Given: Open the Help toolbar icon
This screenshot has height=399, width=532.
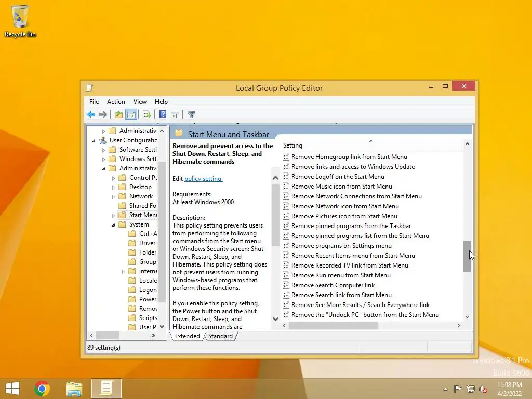Looking at the screenshot, I should pyautogui.click(x=163, y=115).
